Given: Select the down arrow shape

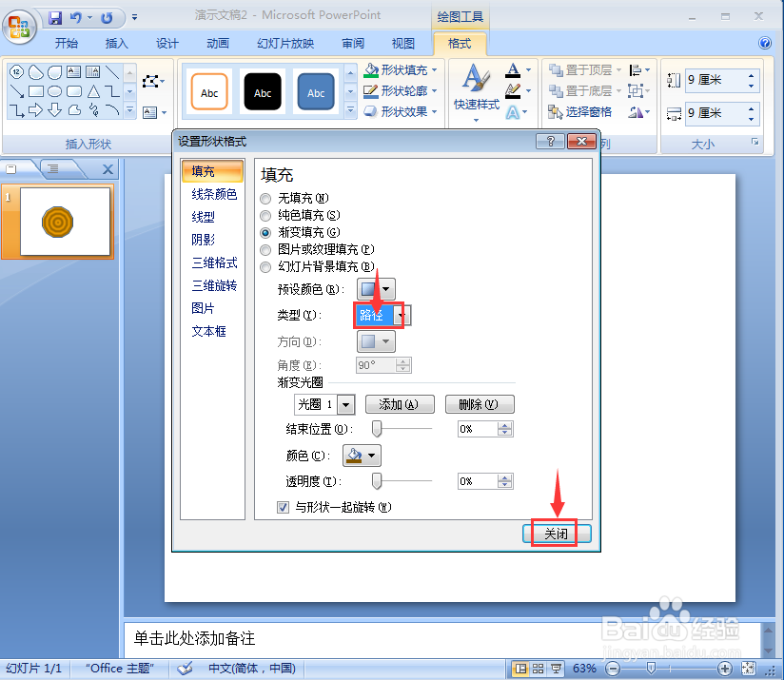Looking at the screenshot, I should pos(54,110).
